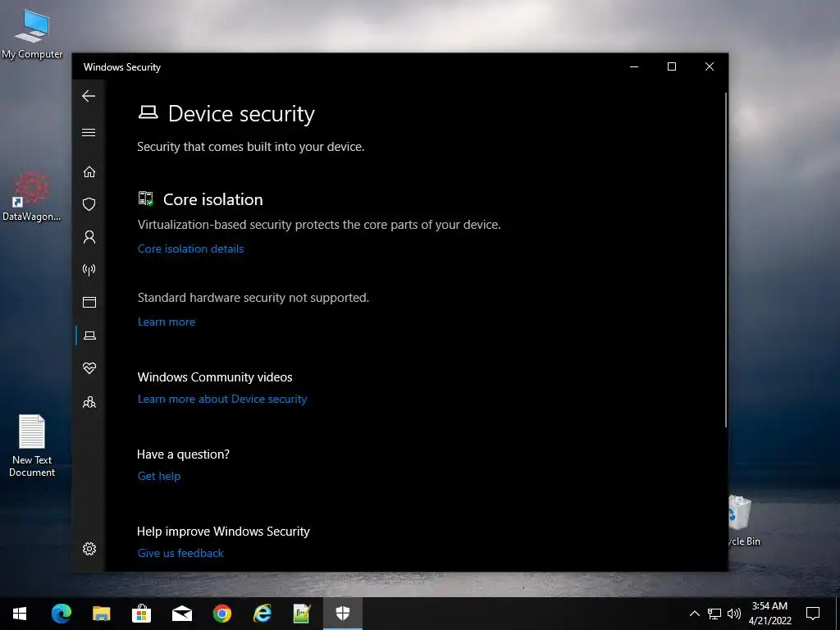Maximize the Windows Security window

point(672,66)
